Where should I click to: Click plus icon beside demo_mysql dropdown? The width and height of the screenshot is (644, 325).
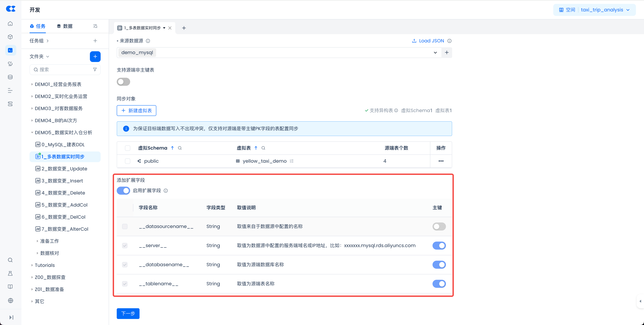(x=446, y=52)
